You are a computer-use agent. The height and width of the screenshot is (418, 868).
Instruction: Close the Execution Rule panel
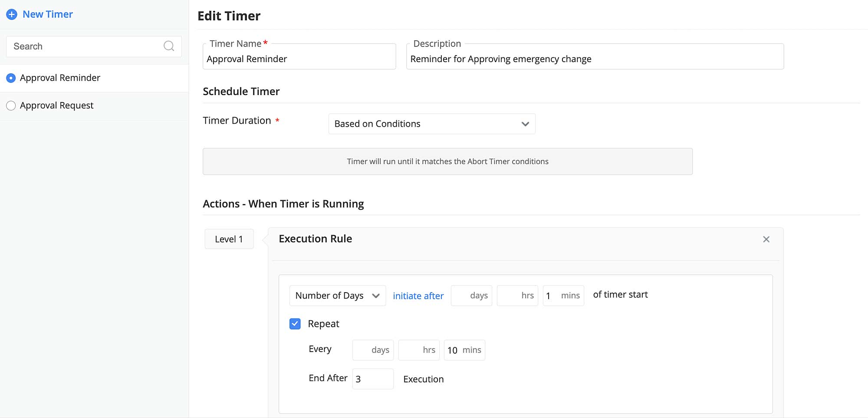[x=766, y=239]
